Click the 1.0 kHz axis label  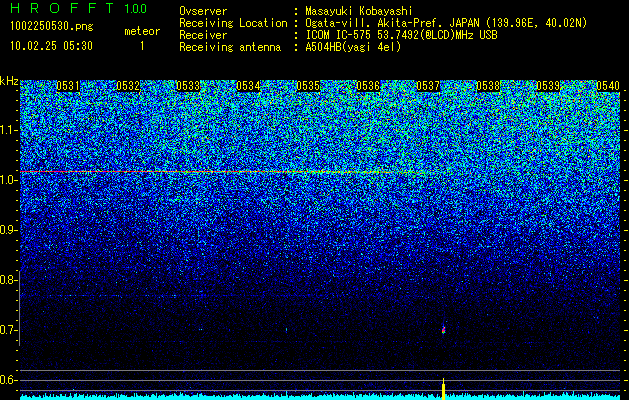click(x=7, y=180)
